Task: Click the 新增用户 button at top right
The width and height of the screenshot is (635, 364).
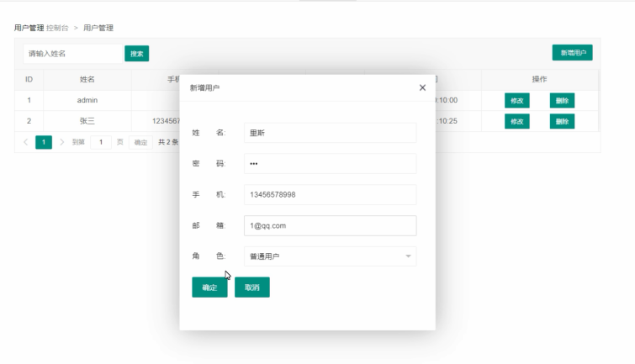Action: pos(572,53)
